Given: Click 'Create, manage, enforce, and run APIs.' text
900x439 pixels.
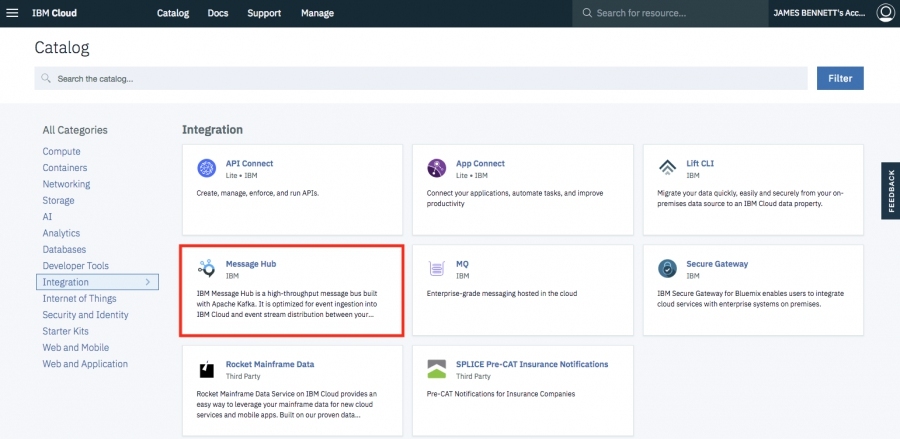Looking at the screenshot, I should [258, 193].
